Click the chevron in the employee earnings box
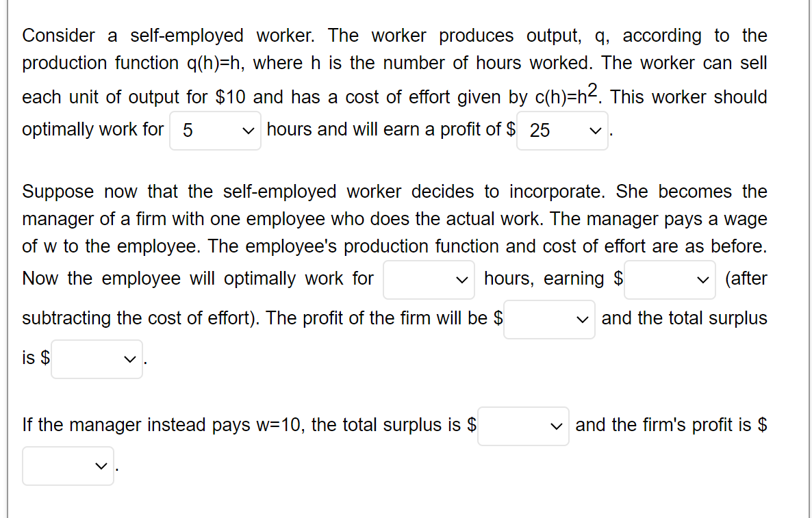The image size is (812, 518). point(703,279)
